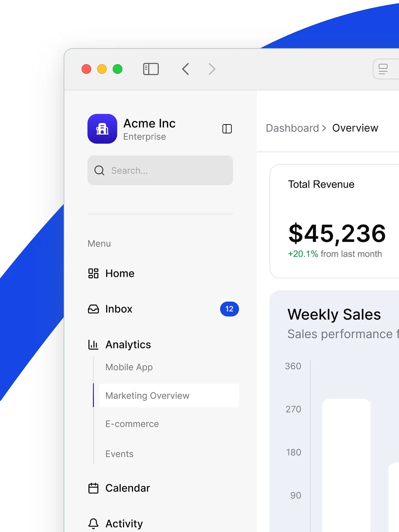
Task: Click the Acme Inc company logo
Action: [102, 129]
